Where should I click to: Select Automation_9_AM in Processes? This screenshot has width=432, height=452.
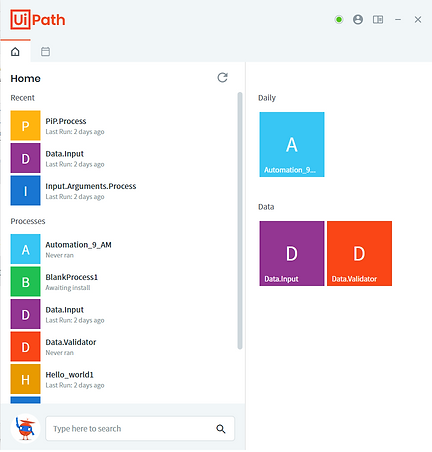[78, 245]
